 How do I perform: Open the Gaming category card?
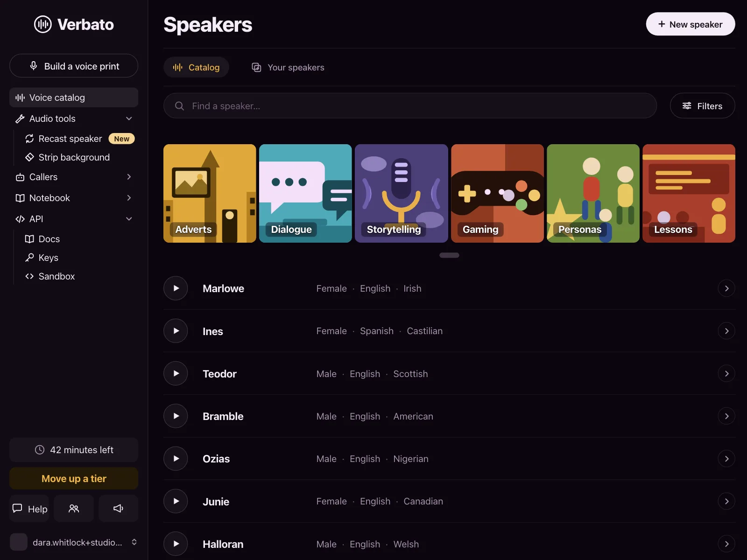[x=497, y=193]
